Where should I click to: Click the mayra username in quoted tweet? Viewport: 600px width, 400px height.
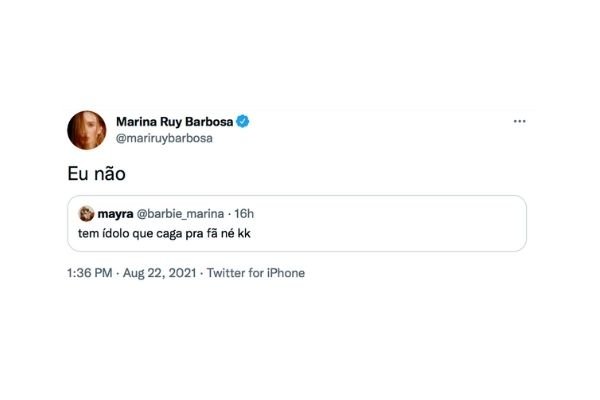click(x=115, y=214)
